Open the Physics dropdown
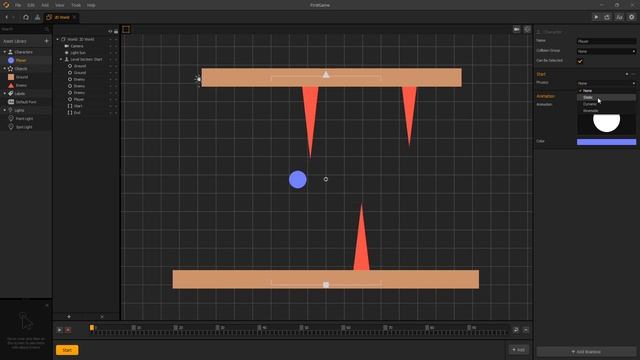The height and width of the screenshot is (360, 640). (x=606, y=83)
